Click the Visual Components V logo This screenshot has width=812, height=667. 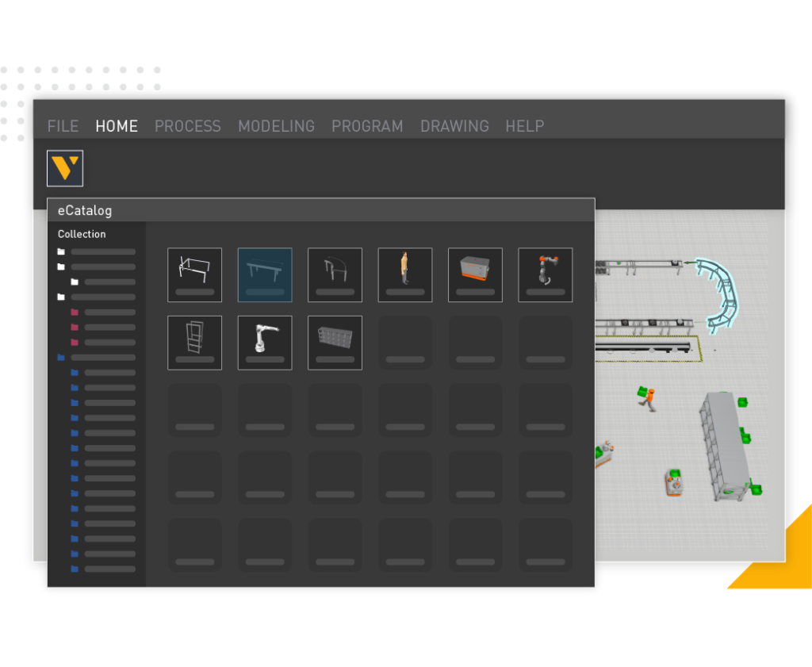(64, 168)
